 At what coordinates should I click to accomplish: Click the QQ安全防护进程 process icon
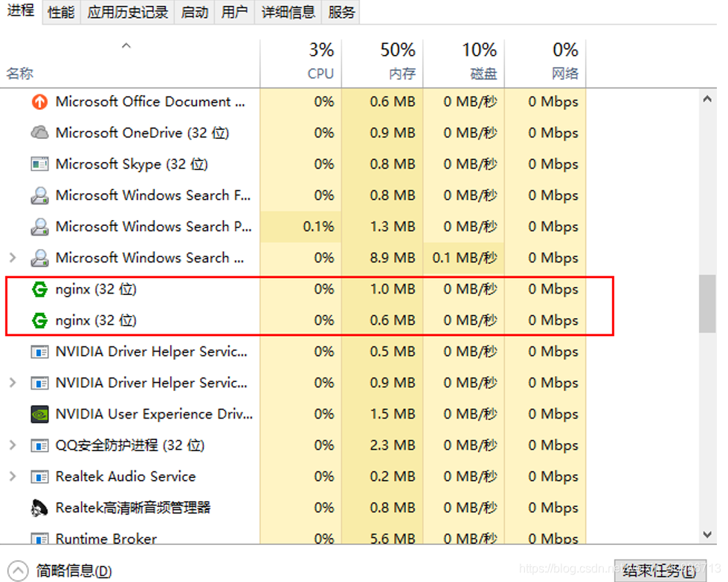(39, 445)
